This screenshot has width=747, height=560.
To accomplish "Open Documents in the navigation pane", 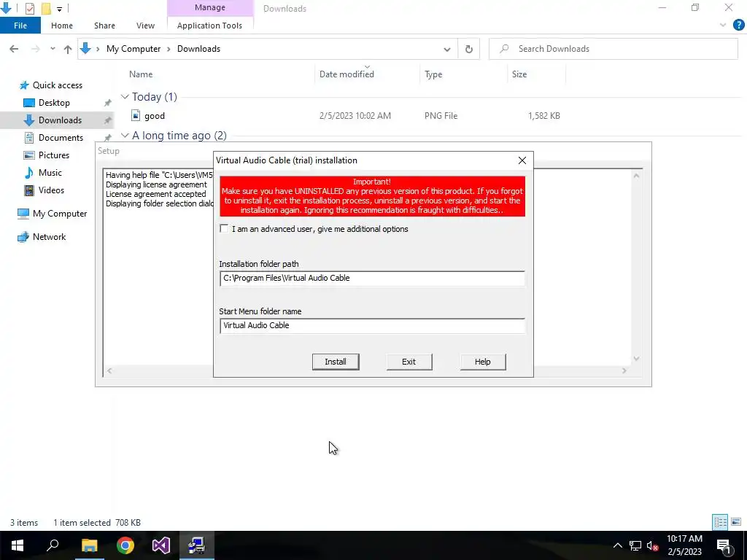I will [61, 138].
